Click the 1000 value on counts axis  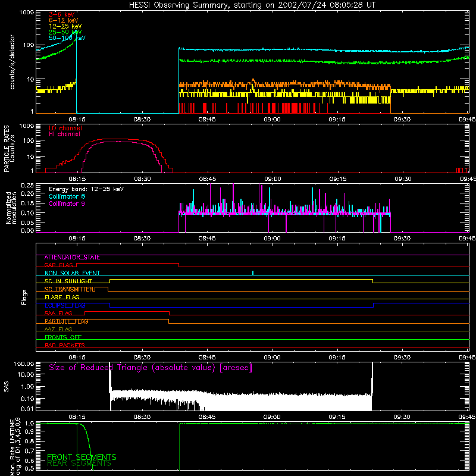26,12
